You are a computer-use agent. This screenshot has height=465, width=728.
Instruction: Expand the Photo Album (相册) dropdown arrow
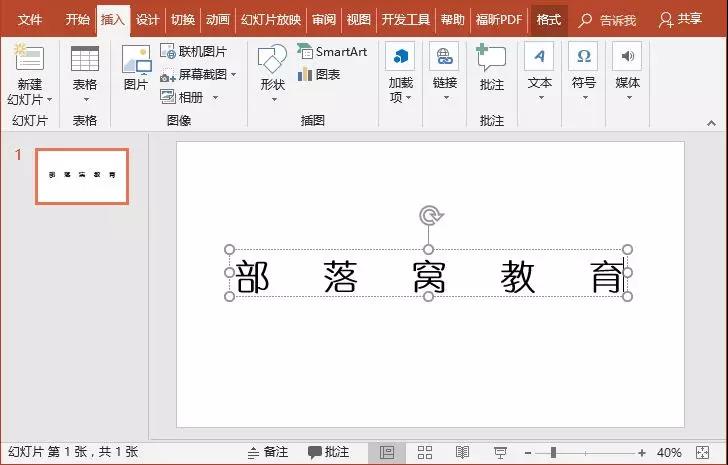(215, 97)
